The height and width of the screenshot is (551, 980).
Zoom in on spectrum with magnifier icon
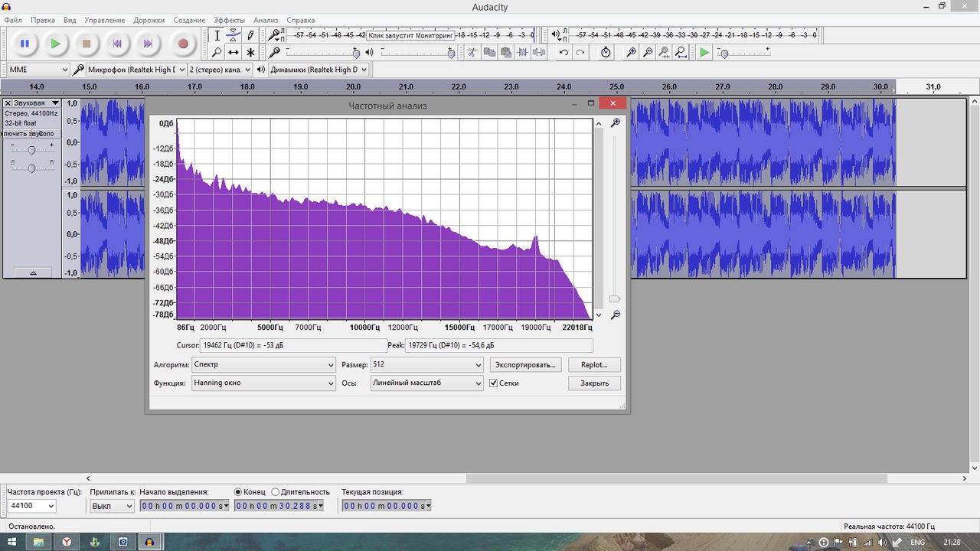615,123
